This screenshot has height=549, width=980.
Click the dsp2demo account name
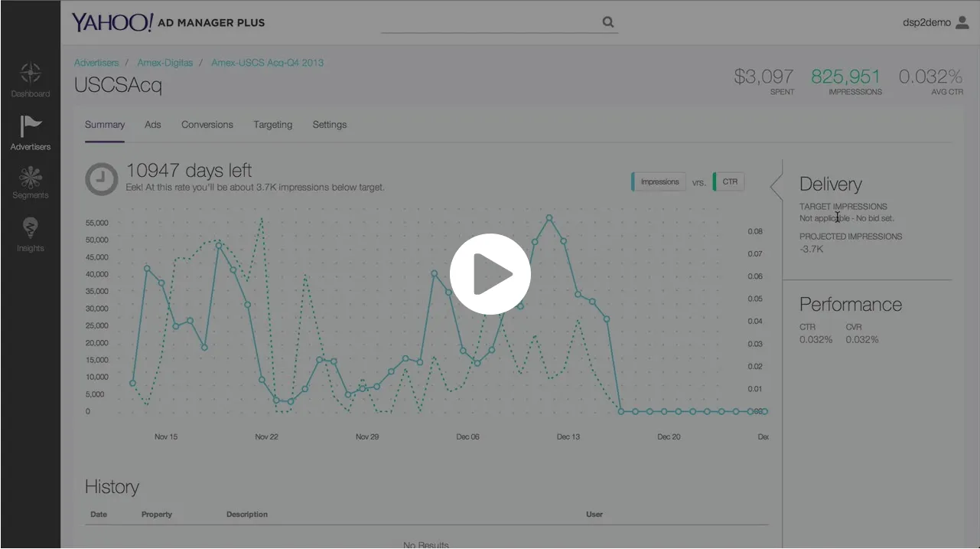coord(926,23)
